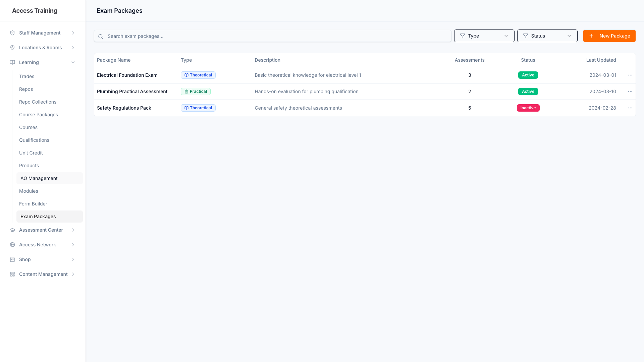Screen dimensions: 644x362
Task: Click Active status of Electrical Foundation Exam
Action: click(x=528, y=75)
